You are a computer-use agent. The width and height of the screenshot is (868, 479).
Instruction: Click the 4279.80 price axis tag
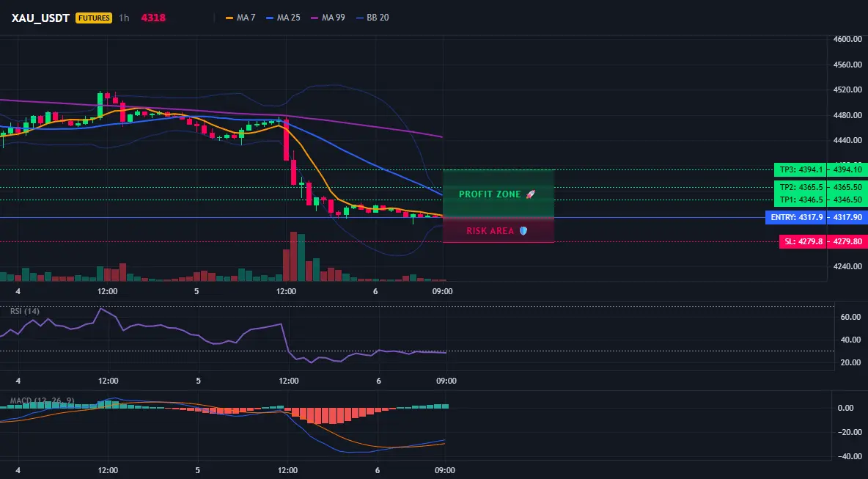point(847,242)
